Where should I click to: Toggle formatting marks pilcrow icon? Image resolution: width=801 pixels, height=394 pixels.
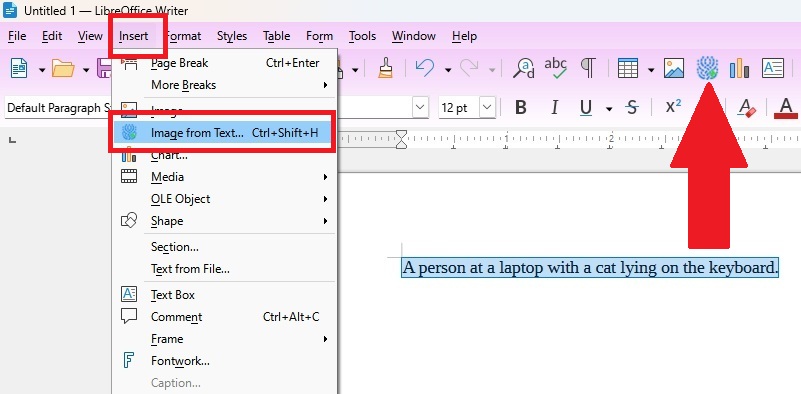point(588,68)
